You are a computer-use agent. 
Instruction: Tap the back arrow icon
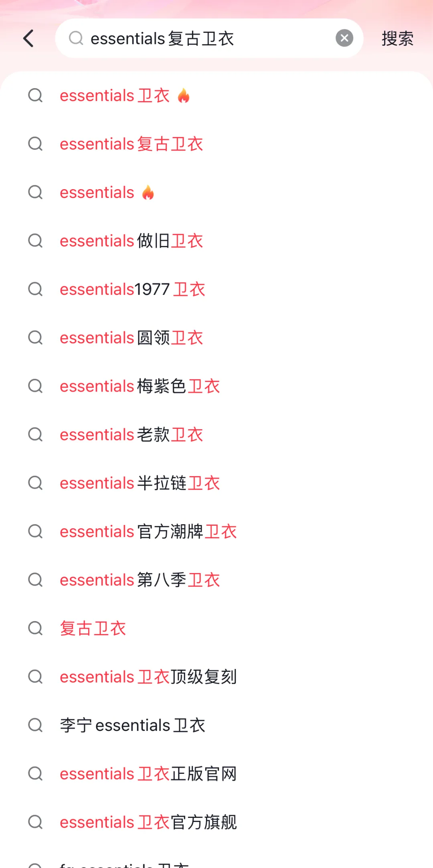click(x=28, y=38)
